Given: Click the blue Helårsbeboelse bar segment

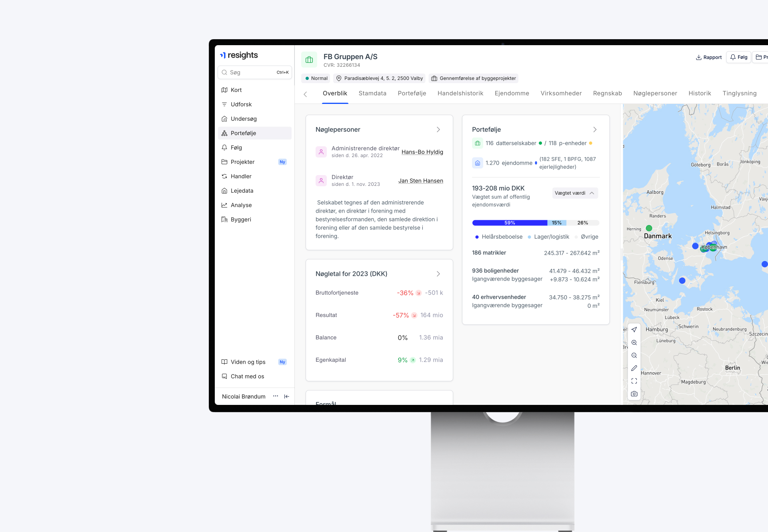Looking at the screenshot, I should point(510,223).
